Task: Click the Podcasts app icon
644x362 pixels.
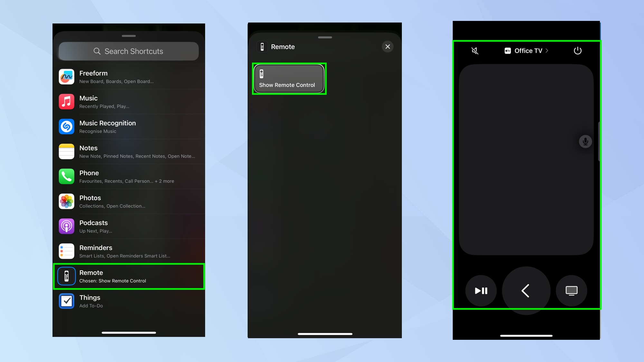Action: tap(66, 226)
